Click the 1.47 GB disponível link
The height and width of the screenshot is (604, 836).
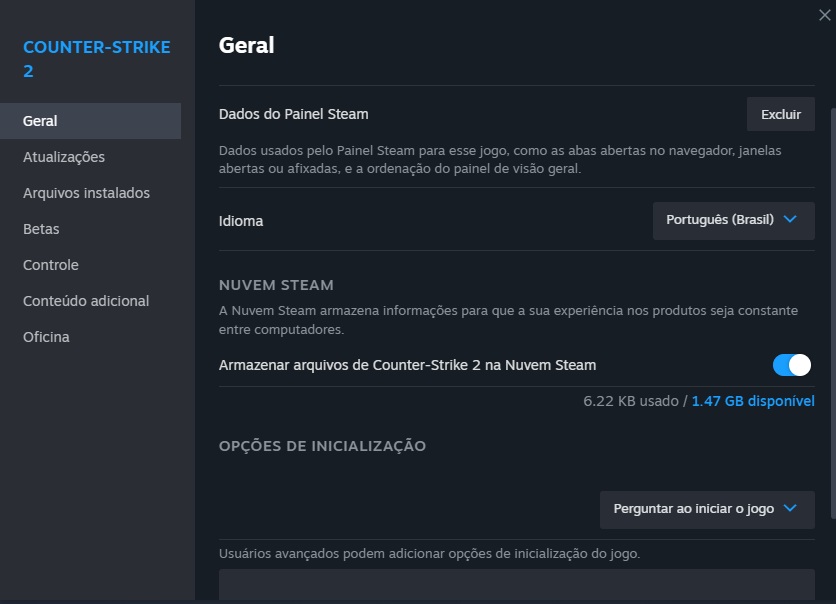click(753, 401)
